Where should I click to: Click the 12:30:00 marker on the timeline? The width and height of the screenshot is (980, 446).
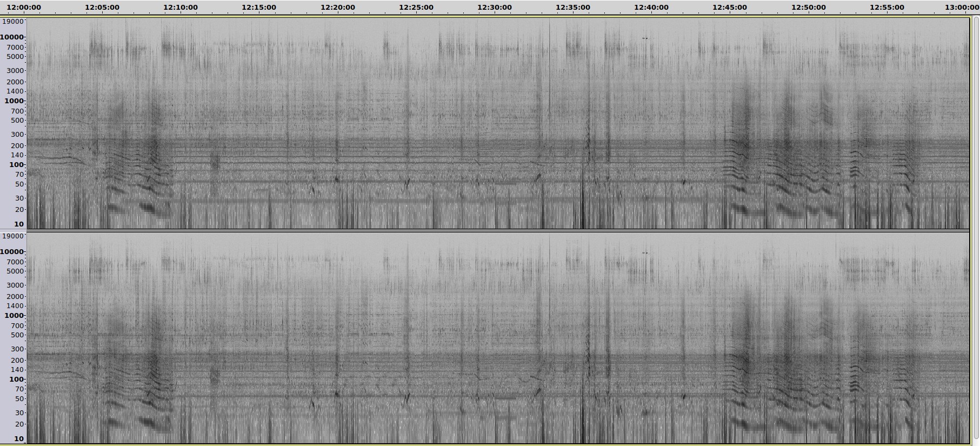click(x=495, y=8)
